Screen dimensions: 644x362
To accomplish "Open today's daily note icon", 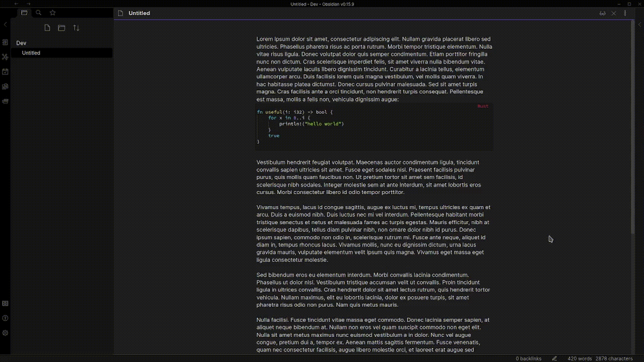I will coord(5,72).
